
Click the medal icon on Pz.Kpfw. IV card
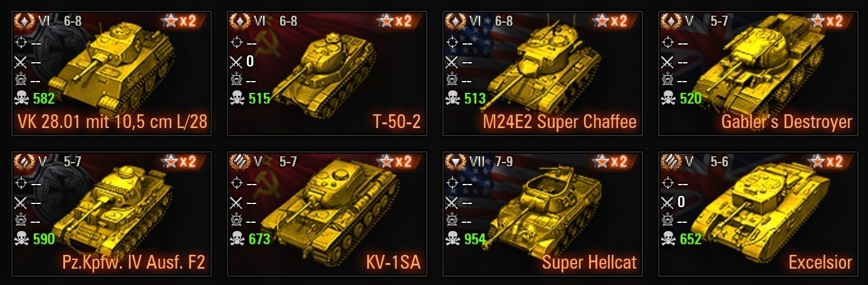point(21,220)
